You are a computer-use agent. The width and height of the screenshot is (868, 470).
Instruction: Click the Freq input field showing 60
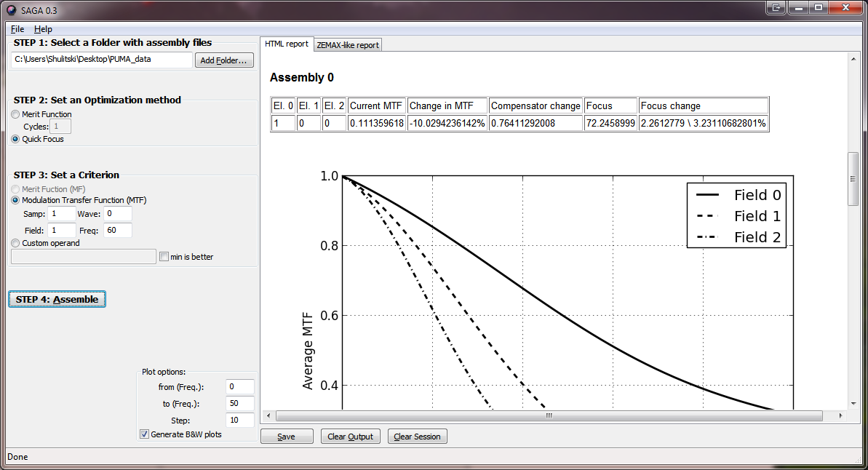point(117,231)
